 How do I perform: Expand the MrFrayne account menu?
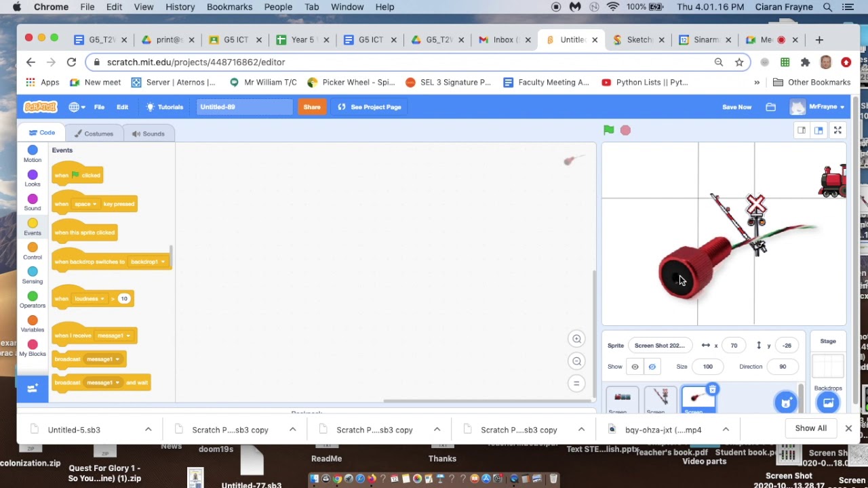click(818, 107)
